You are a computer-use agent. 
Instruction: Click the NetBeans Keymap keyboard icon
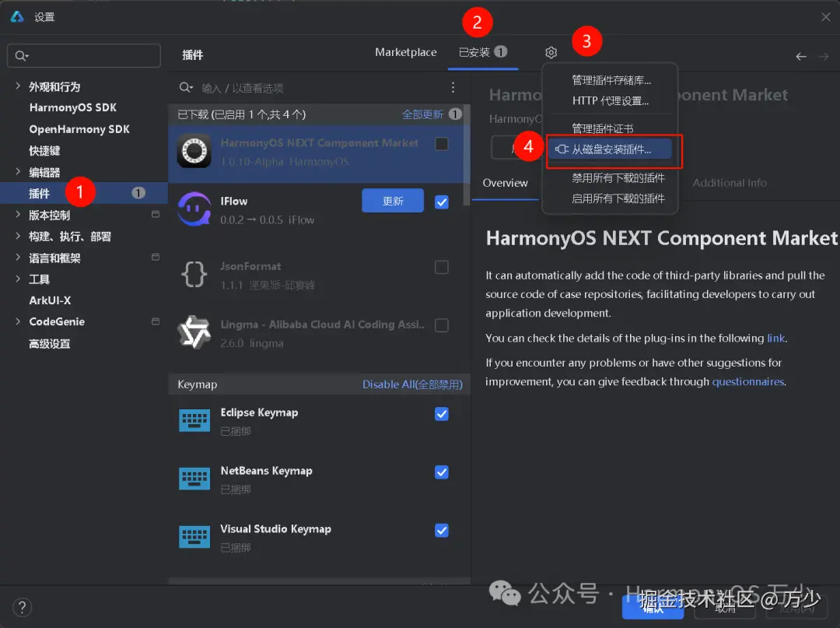tap(194, 479)
